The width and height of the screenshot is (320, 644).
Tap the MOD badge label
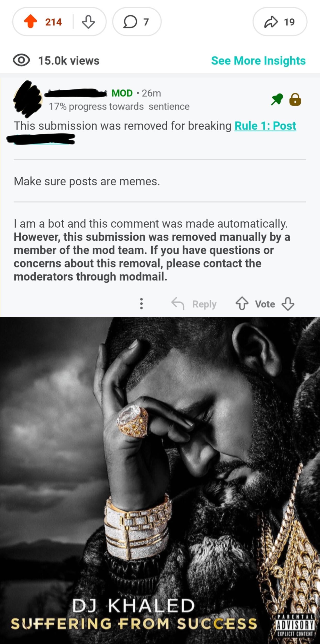pyautogui.click(x=122, y=93)
